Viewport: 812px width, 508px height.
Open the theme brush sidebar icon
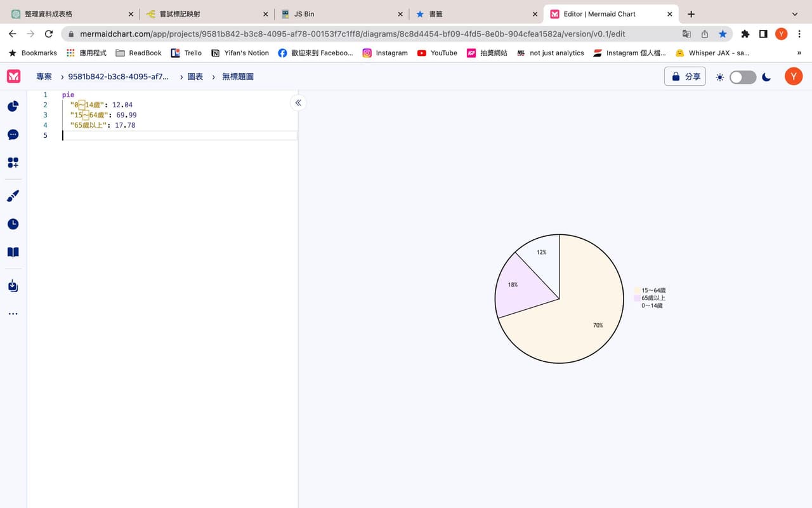tap(13, 196)
